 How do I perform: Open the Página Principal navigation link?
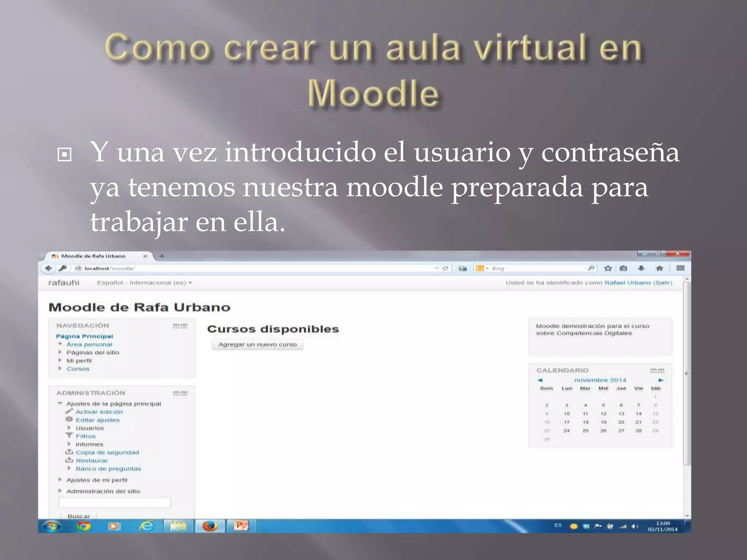point(85,336)
